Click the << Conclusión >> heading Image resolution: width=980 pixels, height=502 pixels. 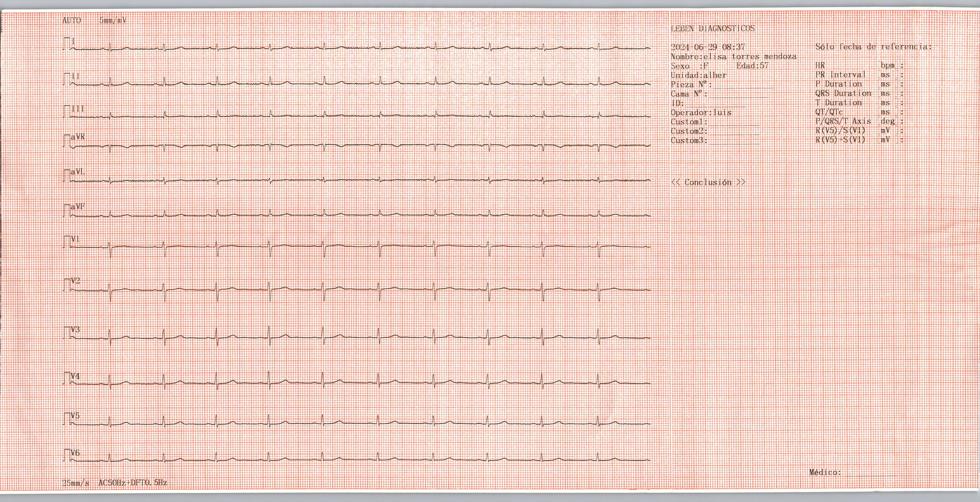(x=708, y=182)
